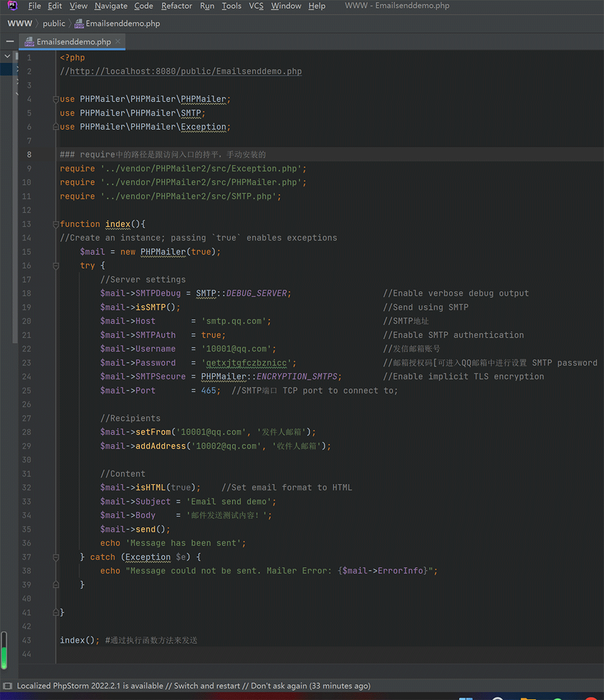Open the Navigate menu
Viewport: 604px width, 700px height.
[x=111, y=6]
